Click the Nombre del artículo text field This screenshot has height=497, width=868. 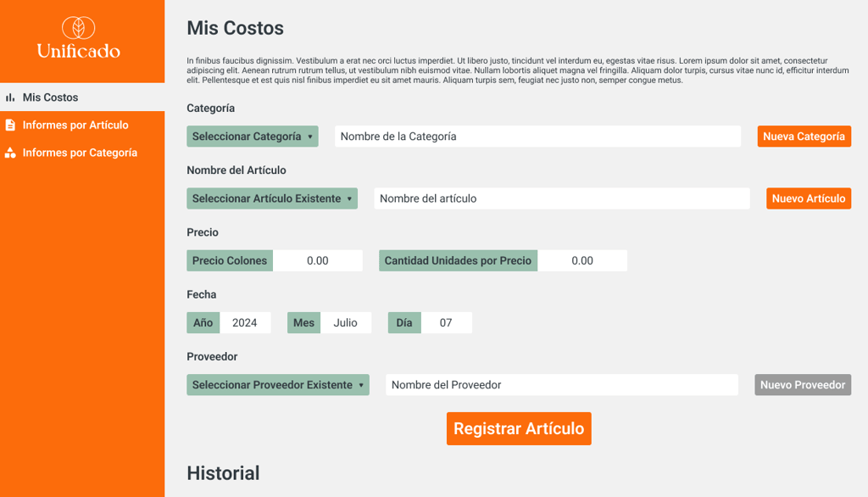(561, 198)
